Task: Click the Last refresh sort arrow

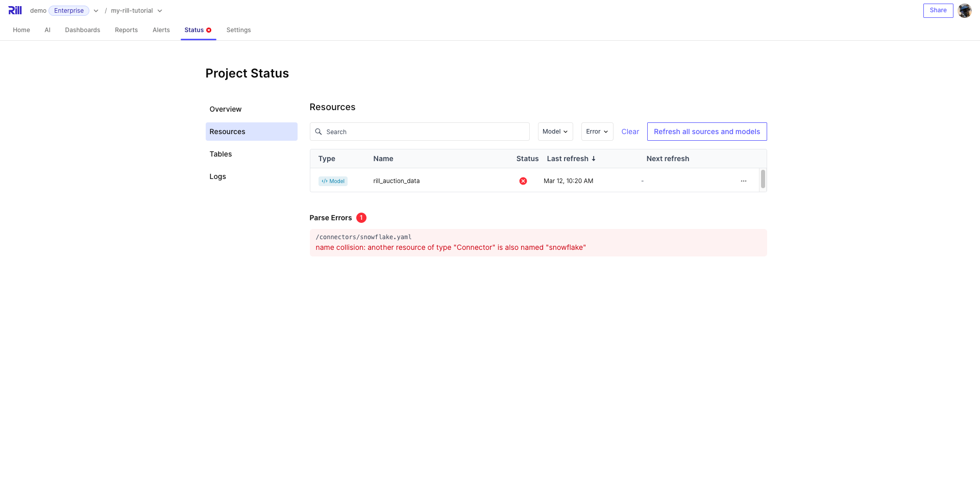Action: (594, 159)
